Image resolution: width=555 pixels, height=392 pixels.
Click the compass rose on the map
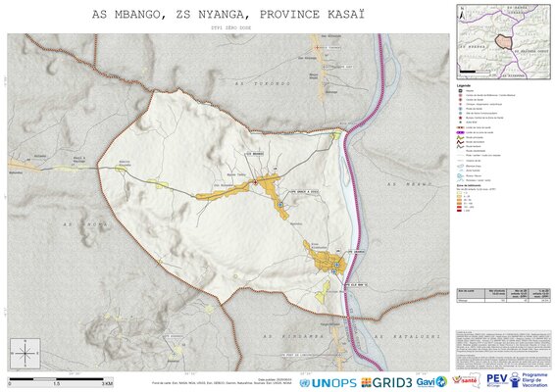25,353
